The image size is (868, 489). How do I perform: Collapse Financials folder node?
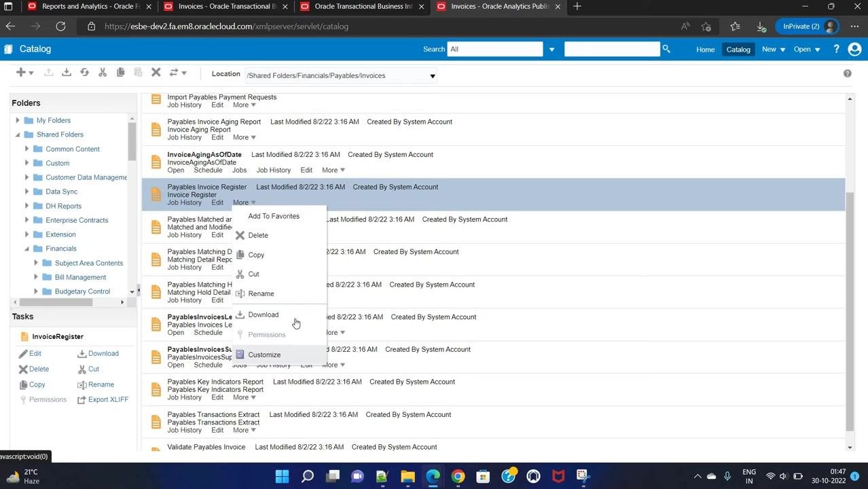tap(26, 249)
